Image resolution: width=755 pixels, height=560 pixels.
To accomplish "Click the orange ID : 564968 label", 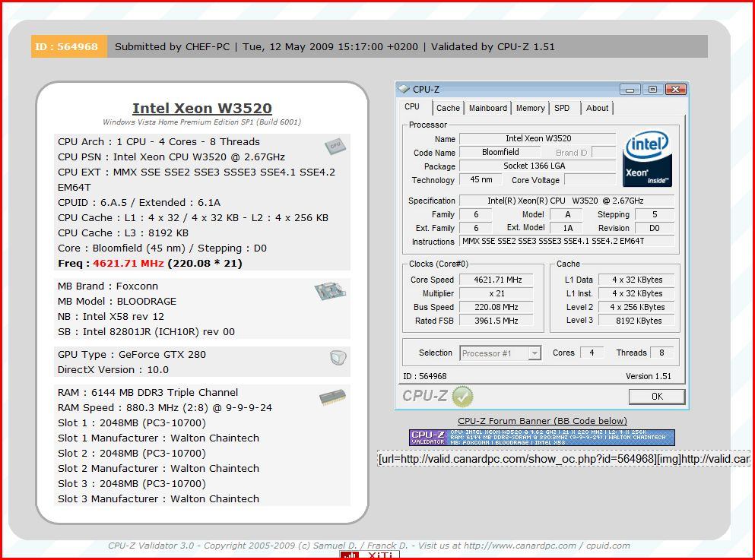I will coord(69,46).
